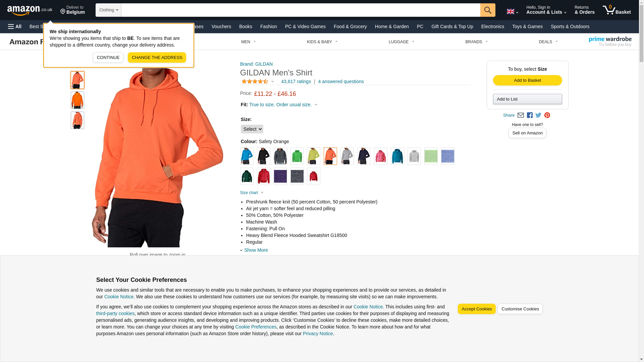
Task: Open the Size Select dropdown
Action: [252, 129]
